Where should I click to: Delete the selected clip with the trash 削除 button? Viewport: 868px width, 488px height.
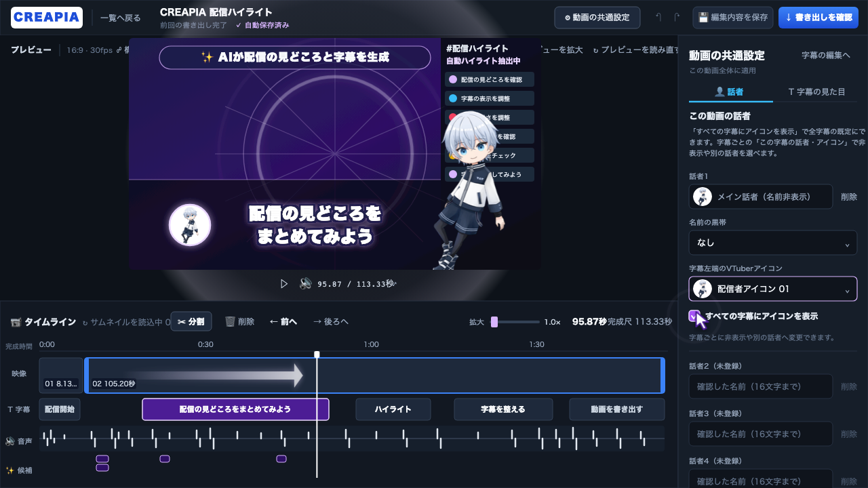239,321
